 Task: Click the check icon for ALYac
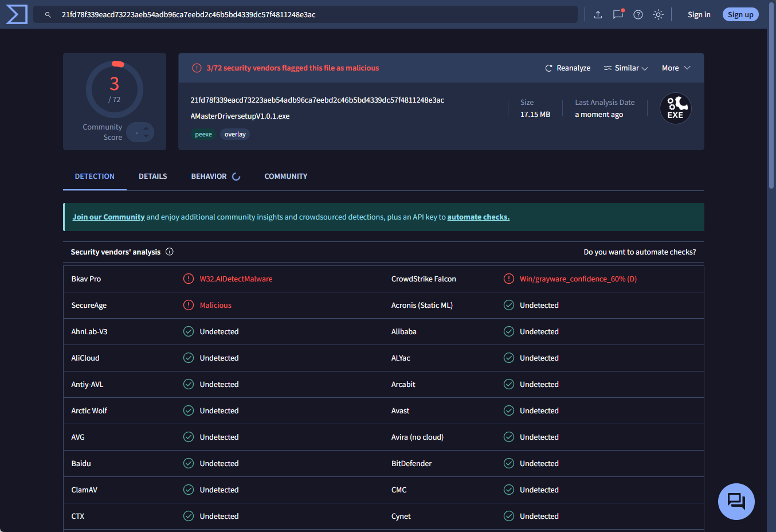click(509, 358)
